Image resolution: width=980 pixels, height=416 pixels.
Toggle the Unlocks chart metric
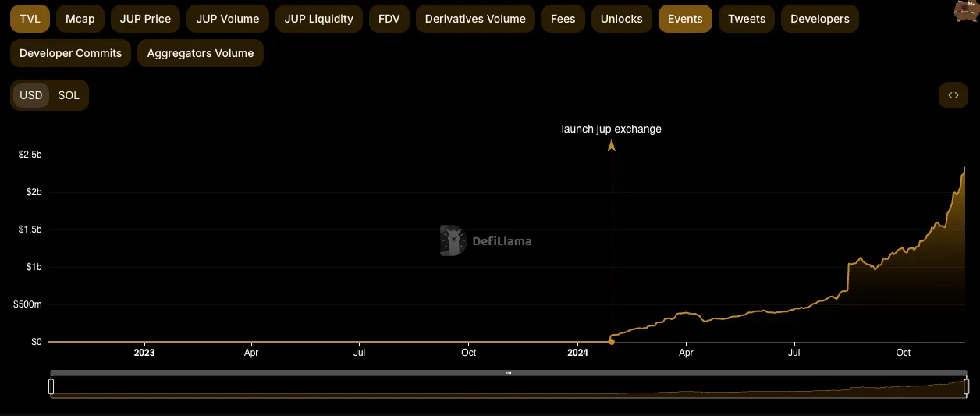(622, 19)
